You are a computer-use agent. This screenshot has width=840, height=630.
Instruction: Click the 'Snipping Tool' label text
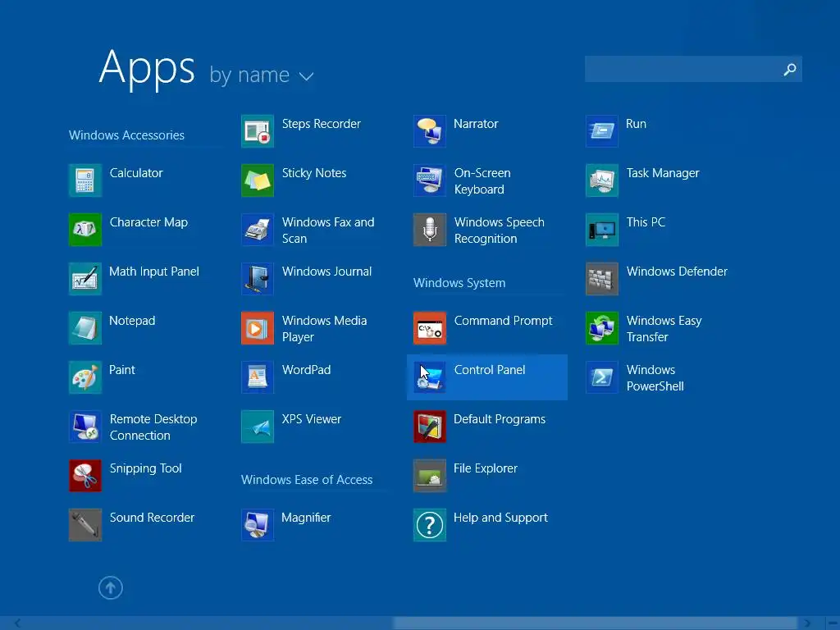146,468
